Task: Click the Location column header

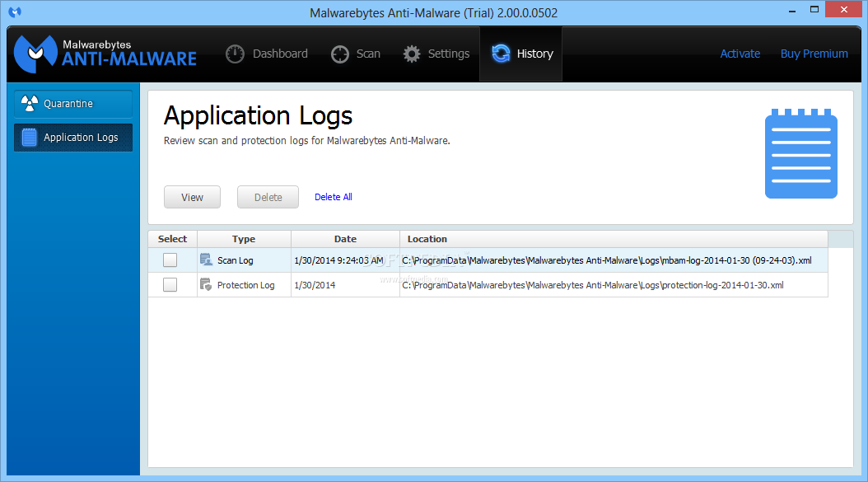Action: pos(614,239)
